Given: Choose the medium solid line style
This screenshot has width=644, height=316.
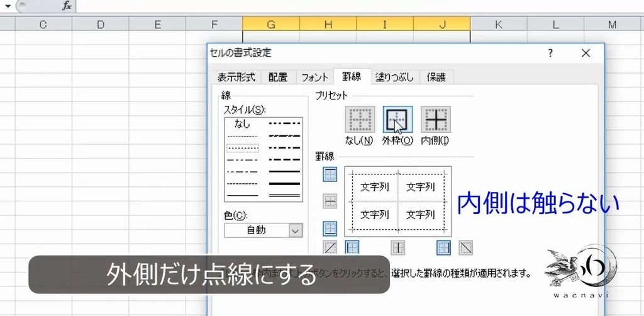Looking at the screenshot, I should click(285, 171).
